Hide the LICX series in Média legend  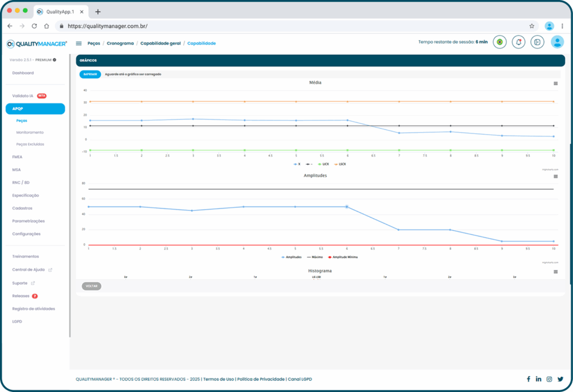coord(323,164)
